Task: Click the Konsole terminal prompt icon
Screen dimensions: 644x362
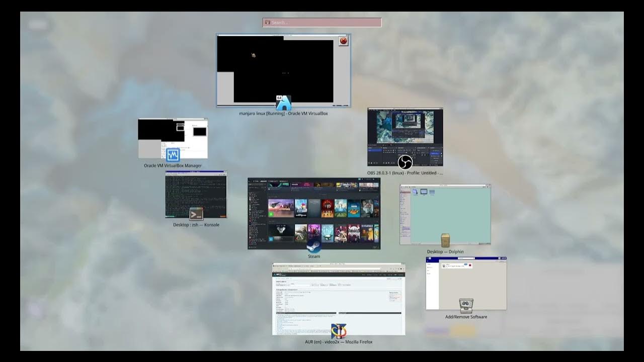Action: [196, 214]
